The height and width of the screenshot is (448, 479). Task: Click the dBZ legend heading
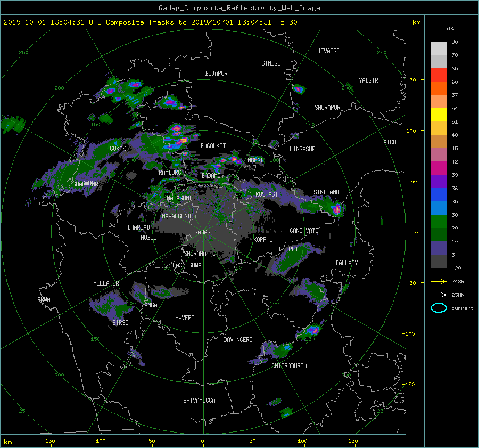[451, 29]
